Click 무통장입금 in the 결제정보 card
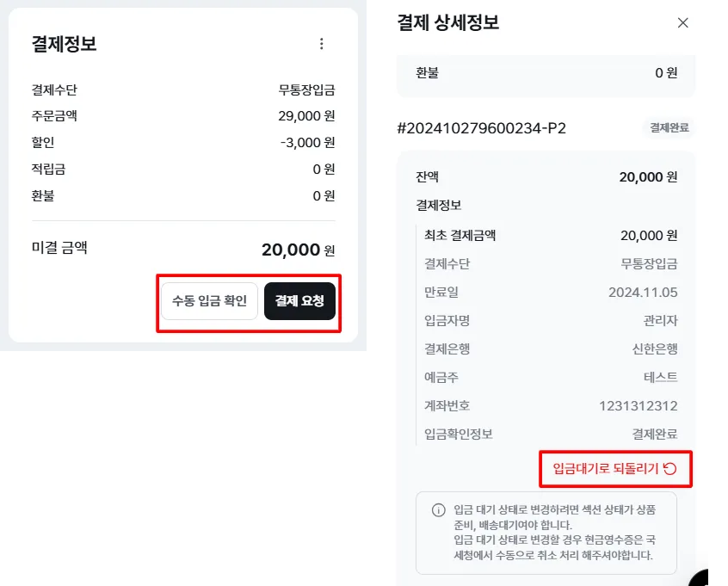This screenshot has width=728, height=586. point(306,89)
